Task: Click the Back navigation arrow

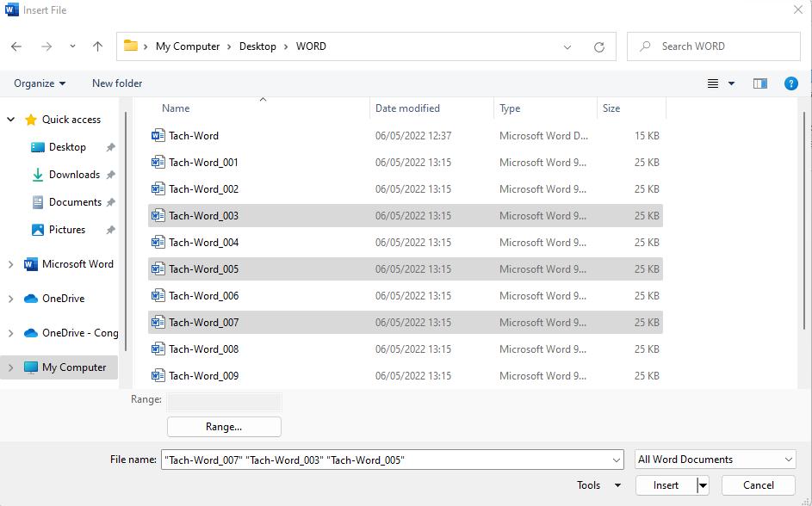Action: pos(15,46)
